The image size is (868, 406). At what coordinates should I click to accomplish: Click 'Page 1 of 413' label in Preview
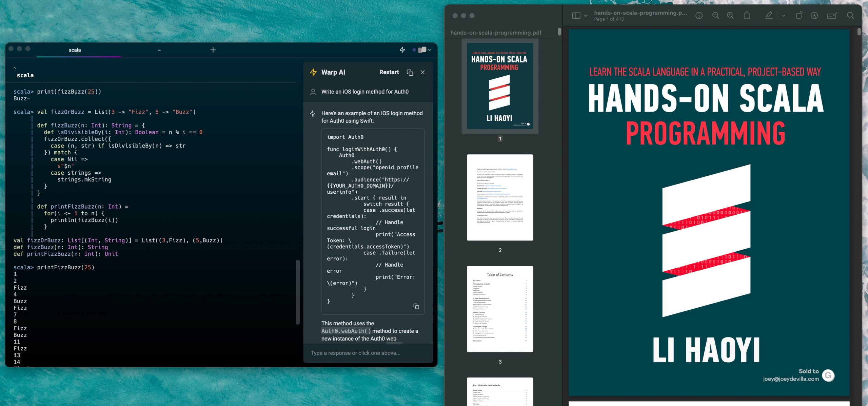click(609, 19)
